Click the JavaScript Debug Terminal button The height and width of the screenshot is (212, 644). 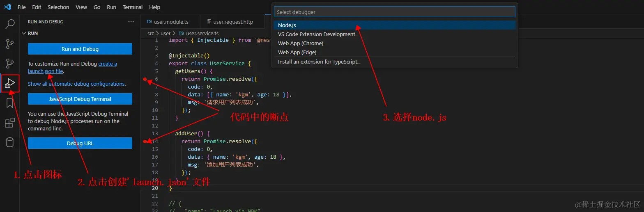80,99
